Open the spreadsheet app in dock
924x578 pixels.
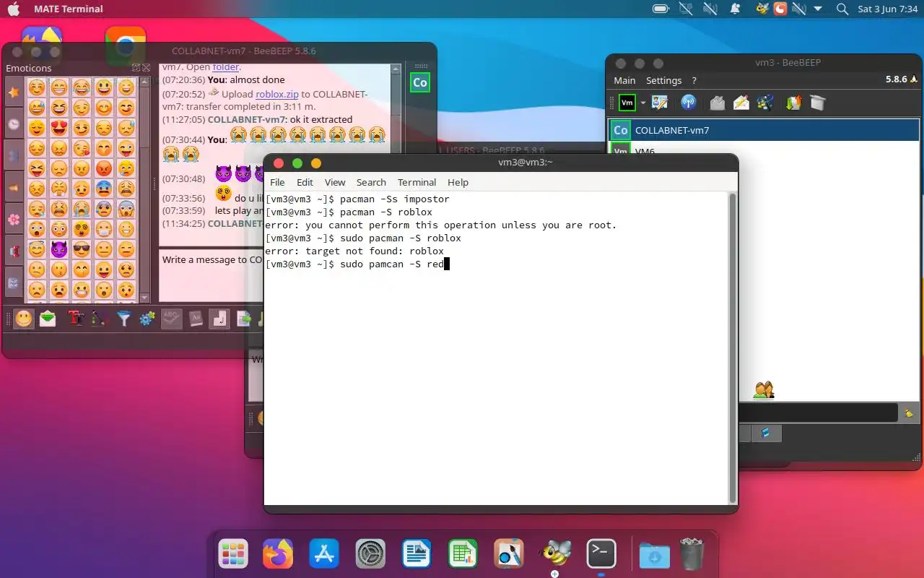[462, 554]
